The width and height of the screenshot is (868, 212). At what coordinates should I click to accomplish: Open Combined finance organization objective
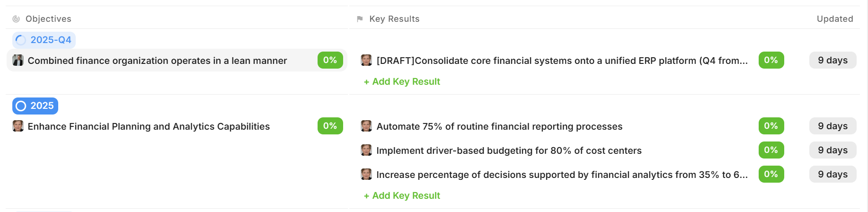pos(157,61)
